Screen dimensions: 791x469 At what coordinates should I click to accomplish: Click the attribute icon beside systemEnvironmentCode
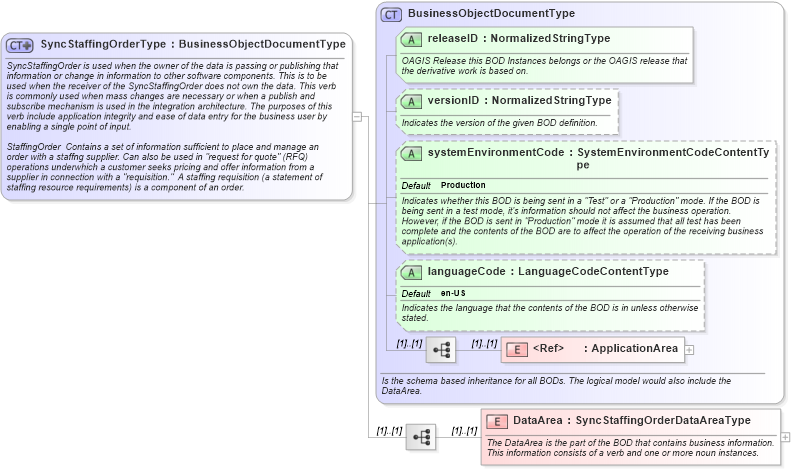411,153
